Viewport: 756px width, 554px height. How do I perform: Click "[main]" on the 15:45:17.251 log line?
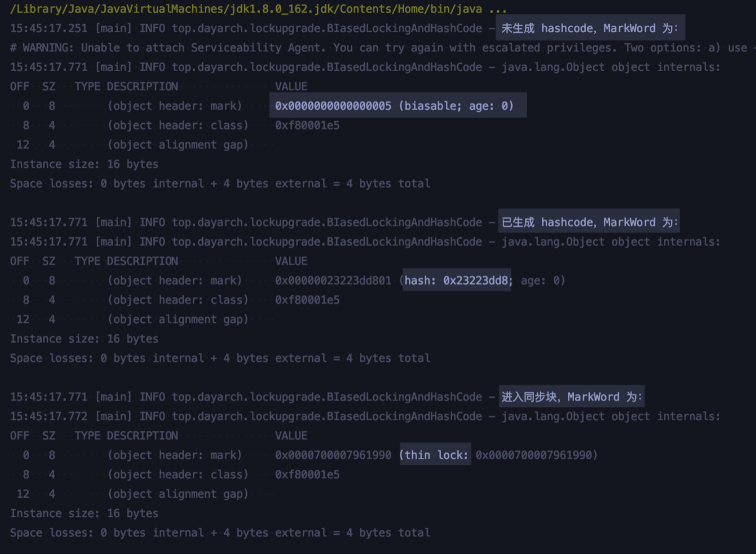113,28
